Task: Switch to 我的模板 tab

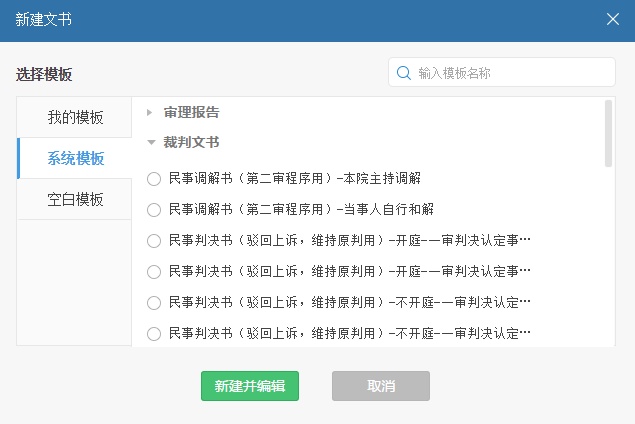Action: point(75,117)
